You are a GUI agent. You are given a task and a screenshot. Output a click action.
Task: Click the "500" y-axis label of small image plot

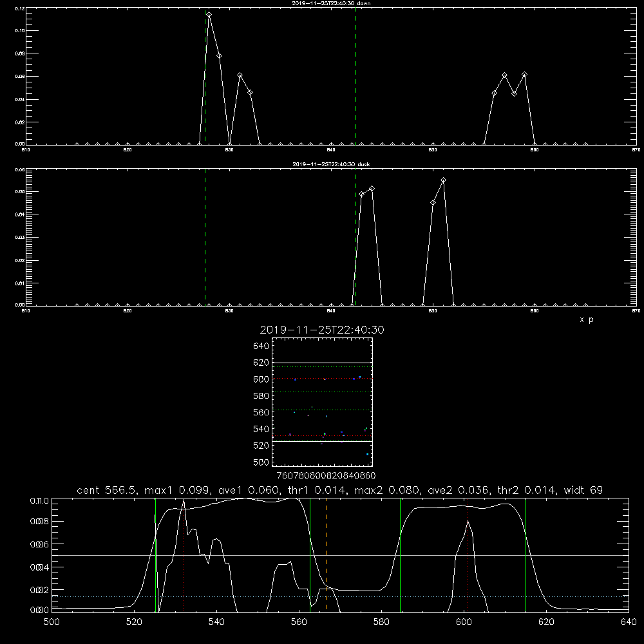pyautogui.click(x=261, y=462)
